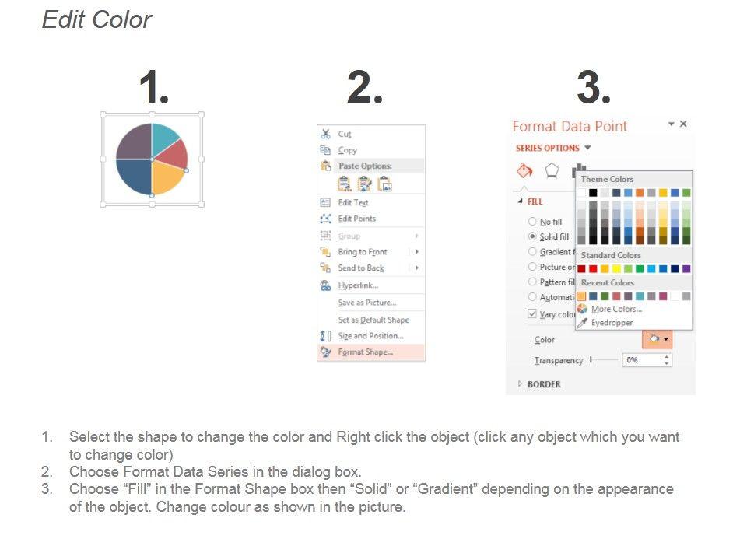
Task: Click the Fill & Line paint bucket icon
Action: [524, 171]
